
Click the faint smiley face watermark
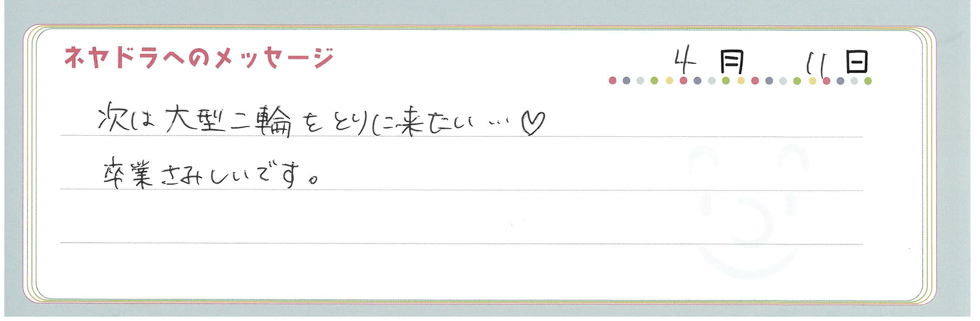click(748, 211)
